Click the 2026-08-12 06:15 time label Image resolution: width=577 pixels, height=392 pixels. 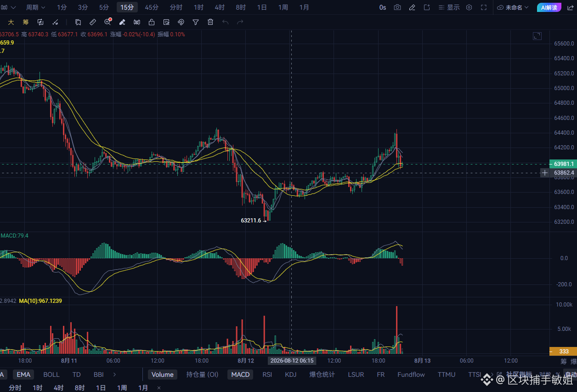pos(292,361)
